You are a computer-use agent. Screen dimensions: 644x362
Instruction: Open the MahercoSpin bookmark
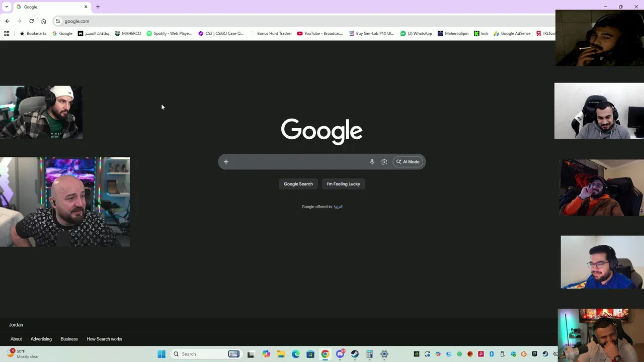[453, 34]
